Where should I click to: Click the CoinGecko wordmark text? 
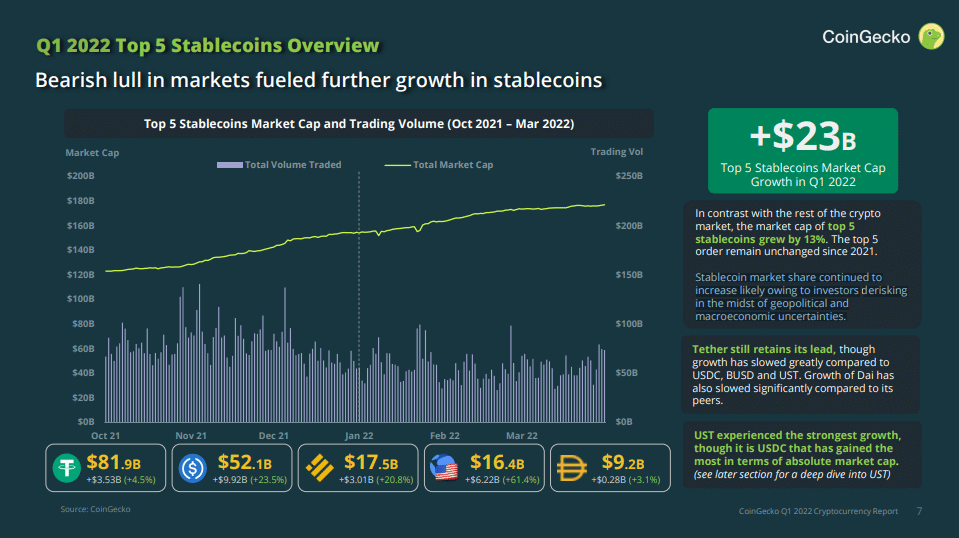pos(866,38)
